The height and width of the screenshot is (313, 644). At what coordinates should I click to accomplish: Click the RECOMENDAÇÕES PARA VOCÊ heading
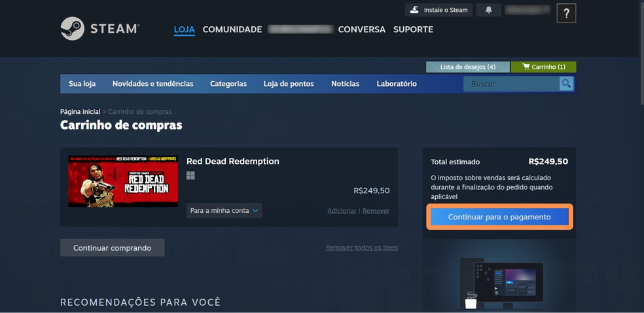[141, 303]
